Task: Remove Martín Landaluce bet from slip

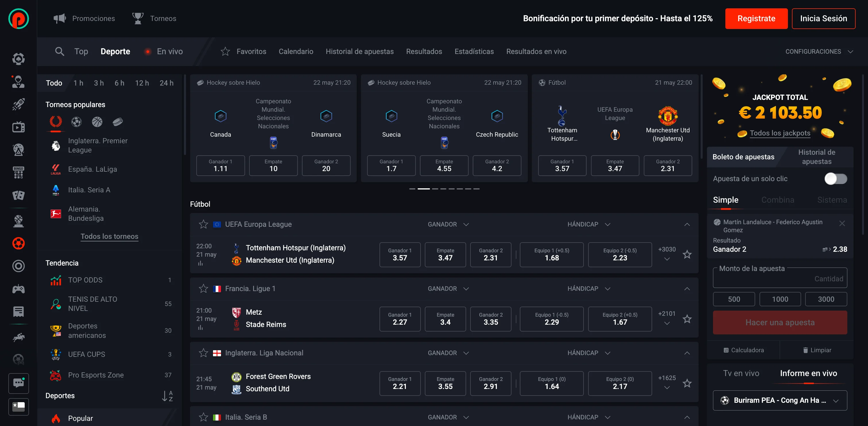Action: (x=842, y=223)
